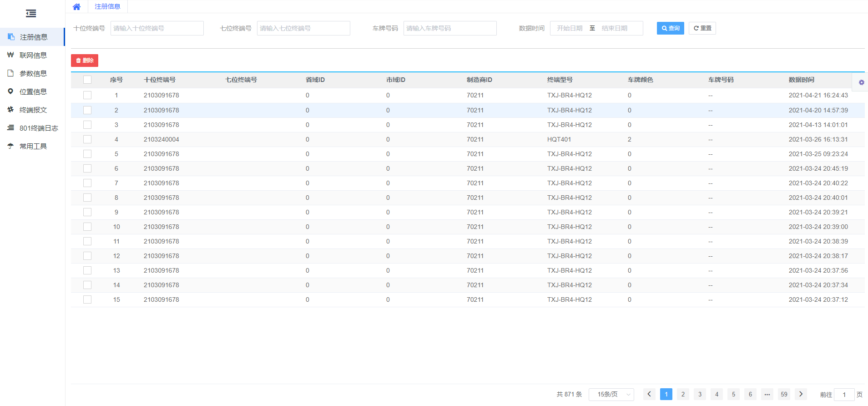
Task: Click the 注册信息 sidebar icon
Action: (11, 36)
